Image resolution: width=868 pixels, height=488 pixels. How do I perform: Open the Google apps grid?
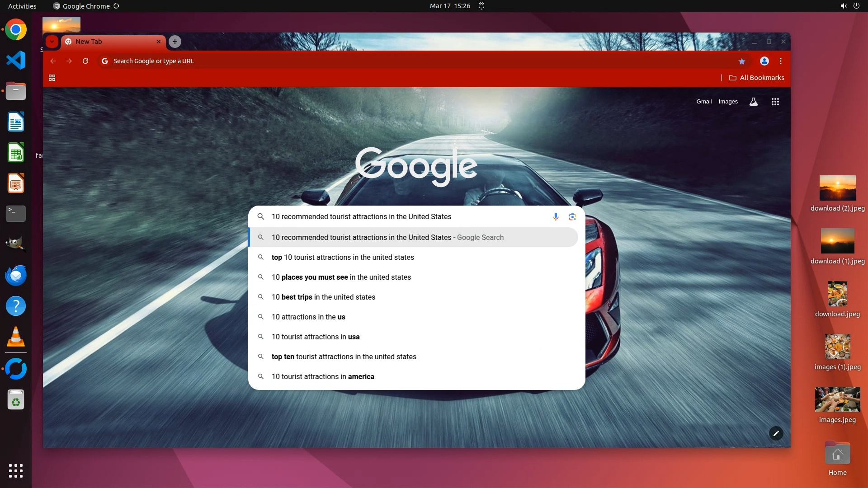pyautogui.click(x=775, y=102)
